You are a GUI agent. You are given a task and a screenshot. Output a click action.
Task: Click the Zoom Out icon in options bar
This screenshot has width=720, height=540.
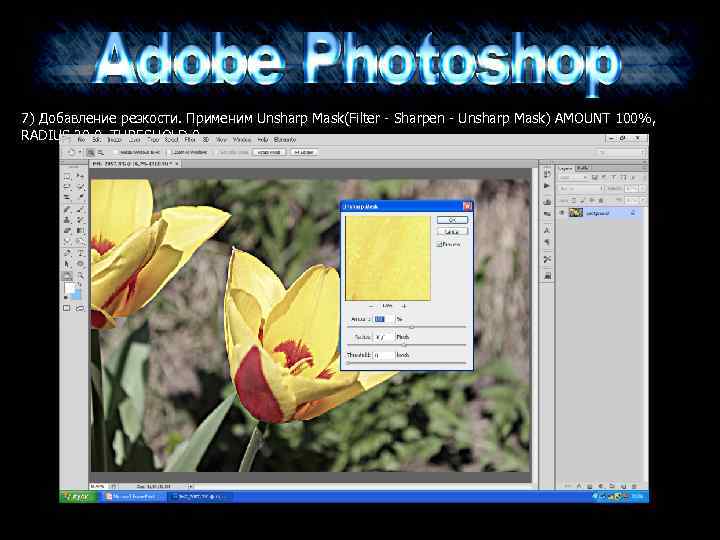[101, 152]
